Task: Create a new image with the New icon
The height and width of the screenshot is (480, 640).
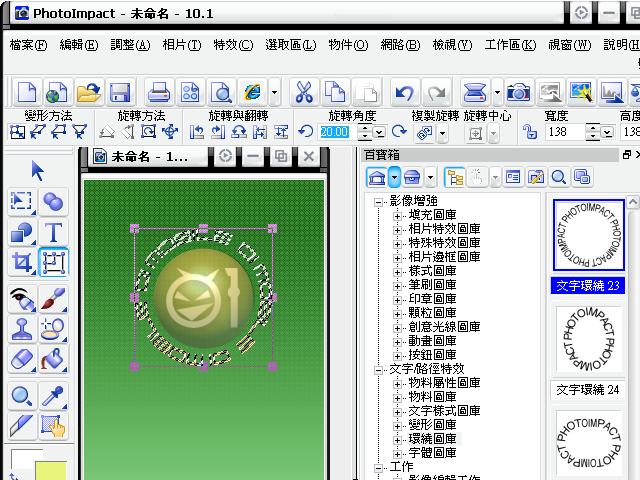Action: tap(27, 92)
